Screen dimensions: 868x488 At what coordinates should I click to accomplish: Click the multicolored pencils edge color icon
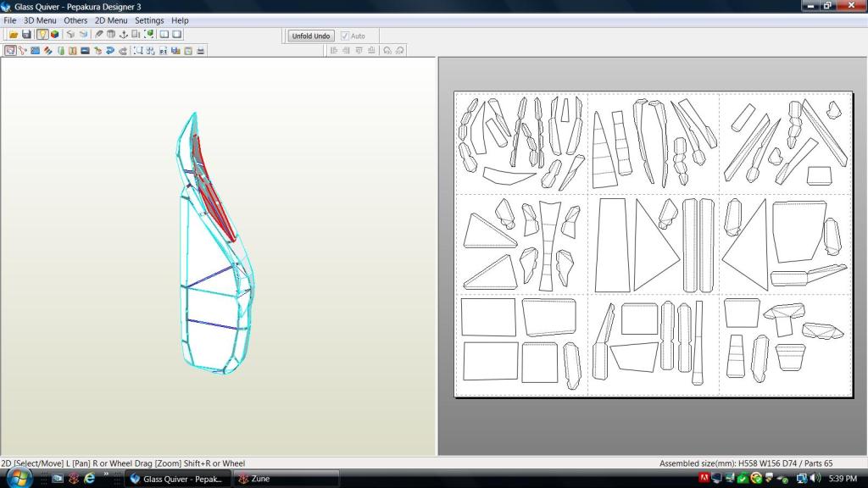coord(47,50)
